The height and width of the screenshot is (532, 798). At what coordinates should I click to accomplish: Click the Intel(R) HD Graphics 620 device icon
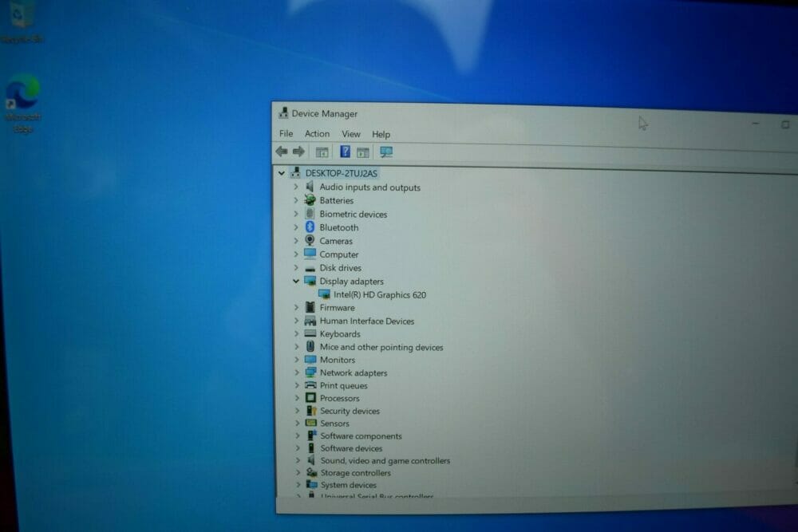[324, 294]
